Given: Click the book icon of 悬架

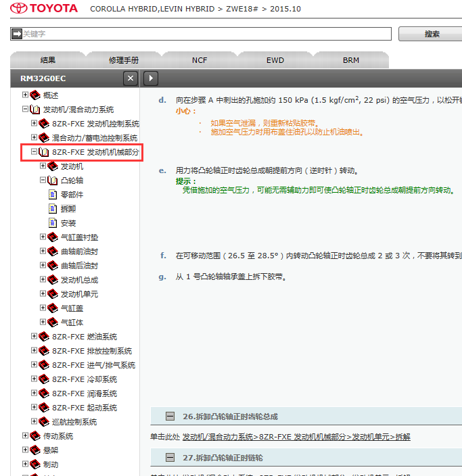Looking at the screenshot, I should click(35, 450).
